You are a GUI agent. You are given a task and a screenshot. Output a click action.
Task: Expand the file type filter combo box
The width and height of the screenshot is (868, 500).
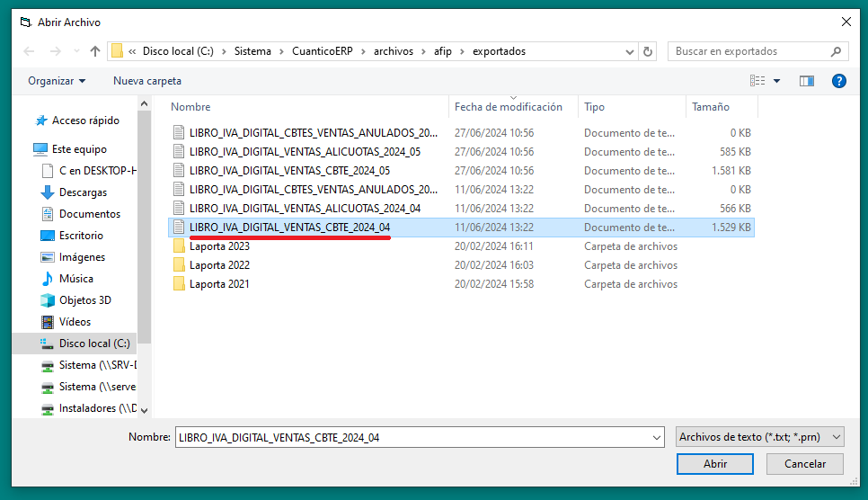759,437
